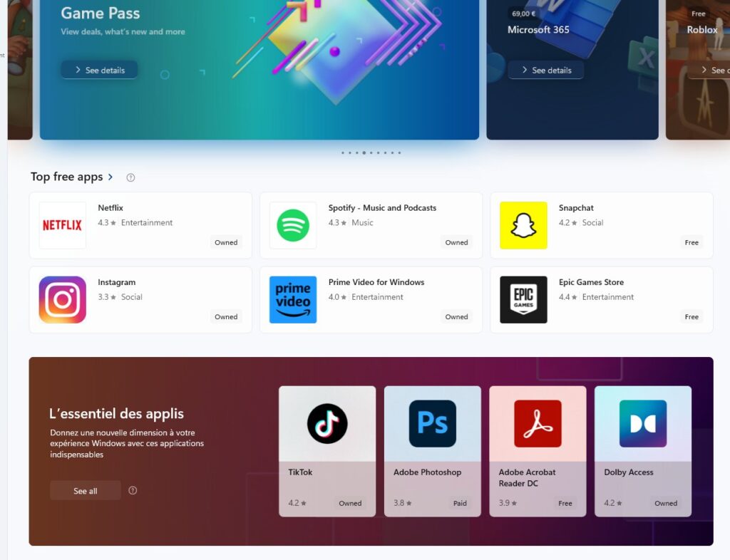Screen dimensions: 730x560
Task: Select the Adobe Photoshop Ps icon
Action: (432, 423)
